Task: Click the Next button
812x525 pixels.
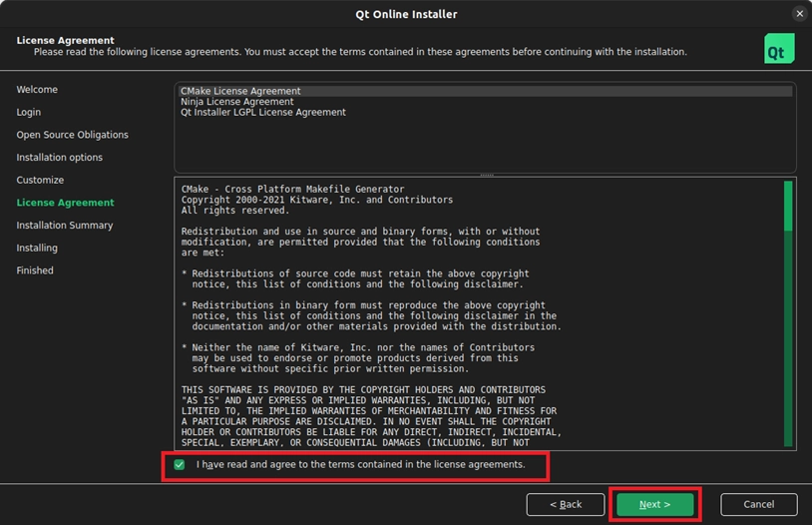Action: tap(654, 504)
